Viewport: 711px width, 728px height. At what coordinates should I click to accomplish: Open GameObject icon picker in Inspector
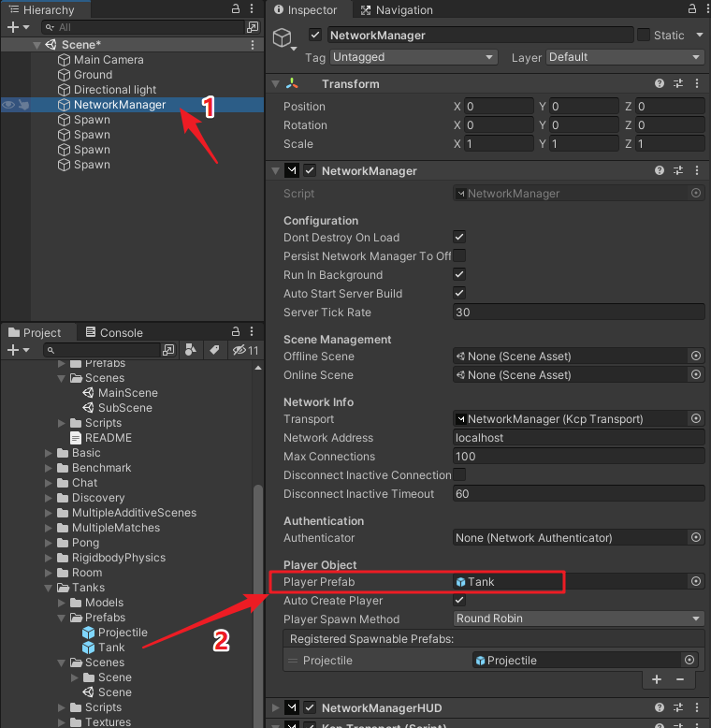click(x=284, y=39)
